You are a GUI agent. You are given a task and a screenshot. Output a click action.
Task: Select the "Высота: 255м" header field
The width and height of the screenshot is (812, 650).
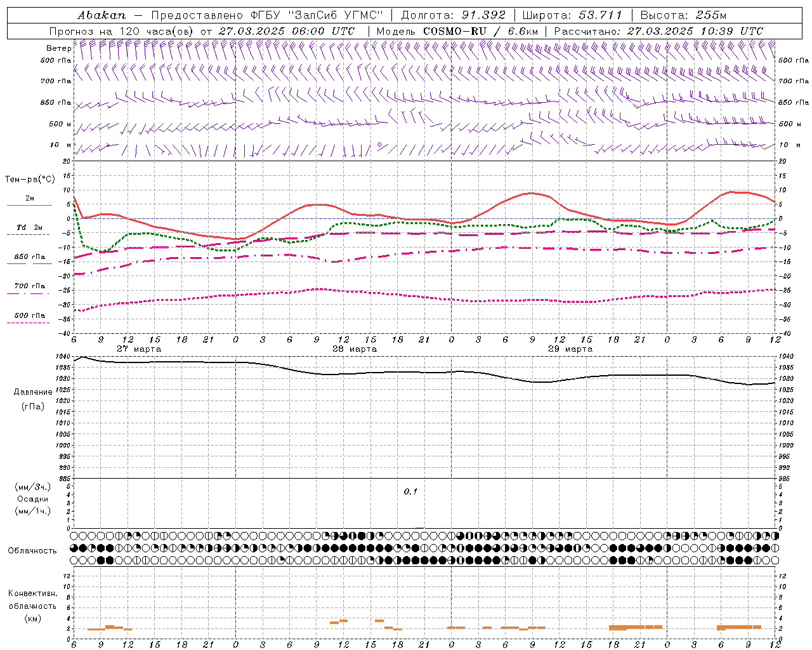point(683,15)
